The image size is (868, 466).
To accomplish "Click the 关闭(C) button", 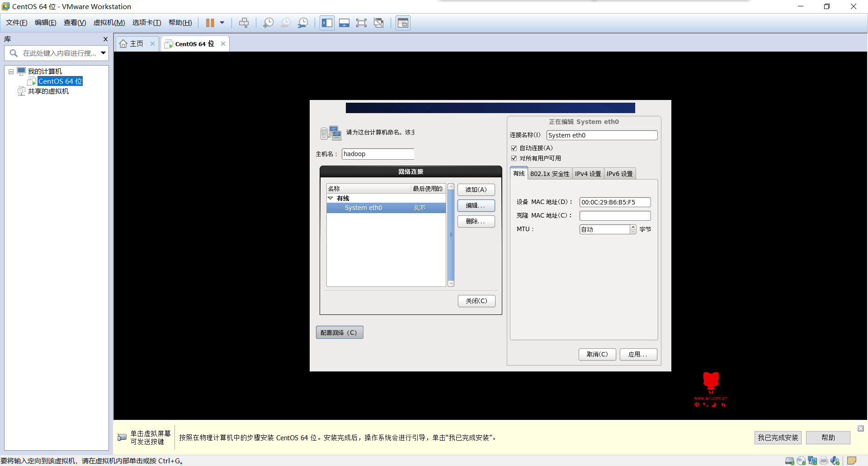I will pos(476,301).
